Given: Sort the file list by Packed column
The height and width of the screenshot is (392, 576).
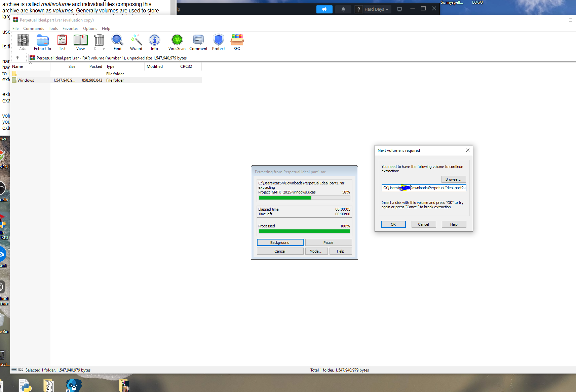Looking at the screenshot, I should point(91,67).
